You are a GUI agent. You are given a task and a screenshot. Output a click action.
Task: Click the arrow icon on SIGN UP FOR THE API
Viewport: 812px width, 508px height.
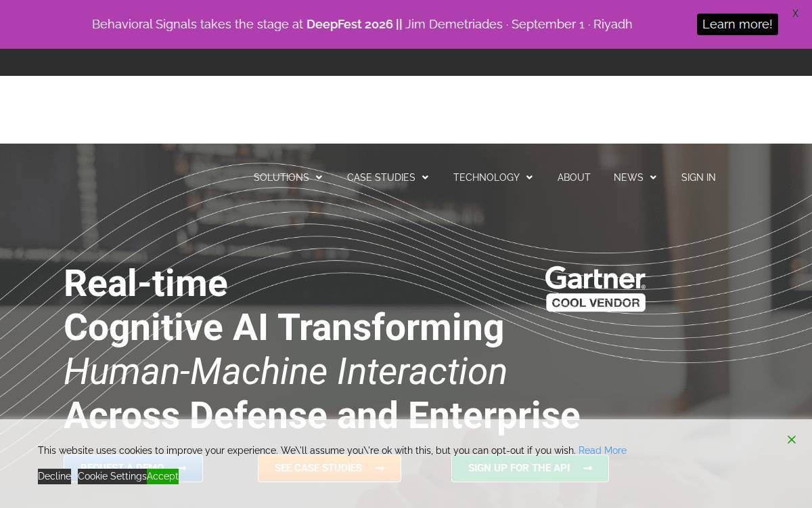(x=587, y=468)
